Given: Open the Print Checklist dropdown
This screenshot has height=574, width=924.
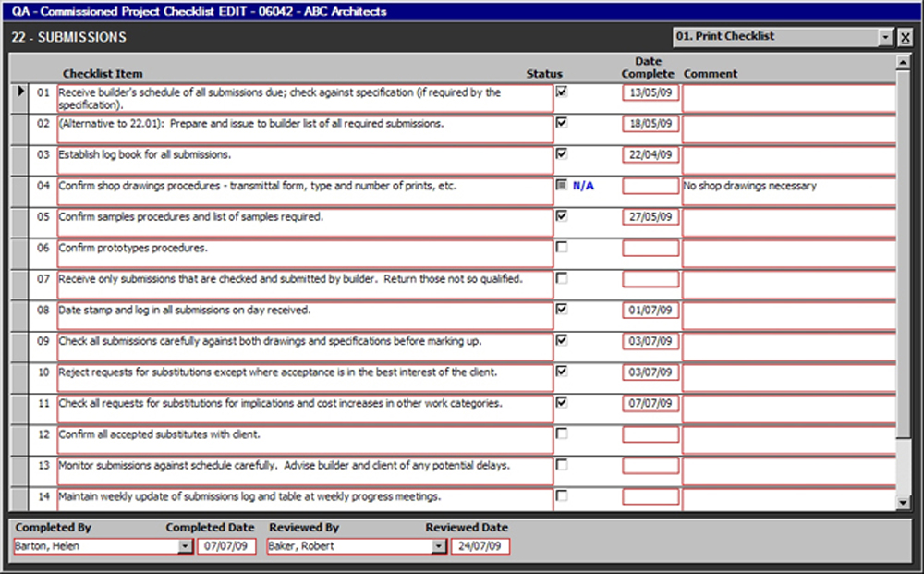Looking at the screenshot, I should tap(886, 38).
